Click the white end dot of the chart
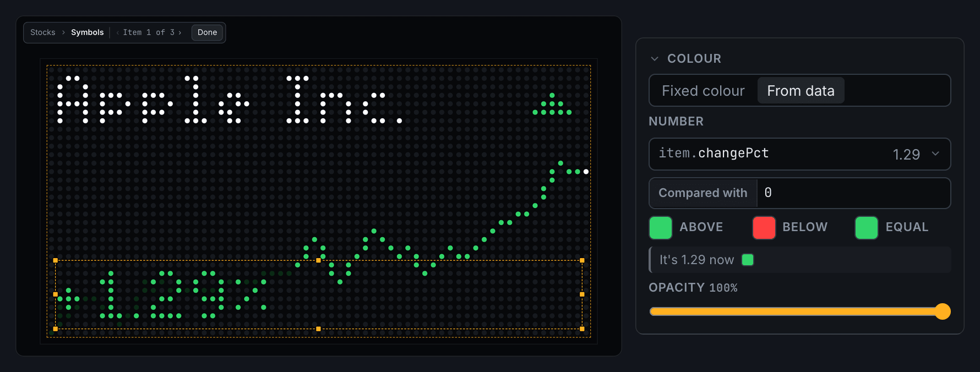 tap(586, 172)
